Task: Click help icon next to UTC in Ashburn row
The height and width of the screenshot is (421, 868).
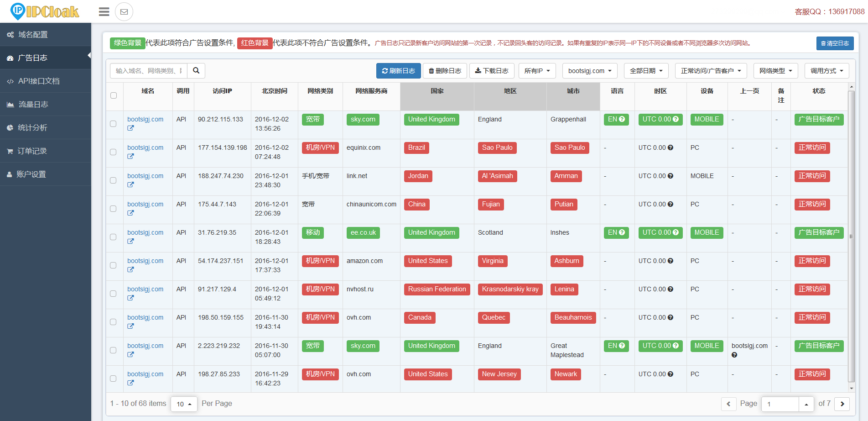Action: (x=670, y=261)
